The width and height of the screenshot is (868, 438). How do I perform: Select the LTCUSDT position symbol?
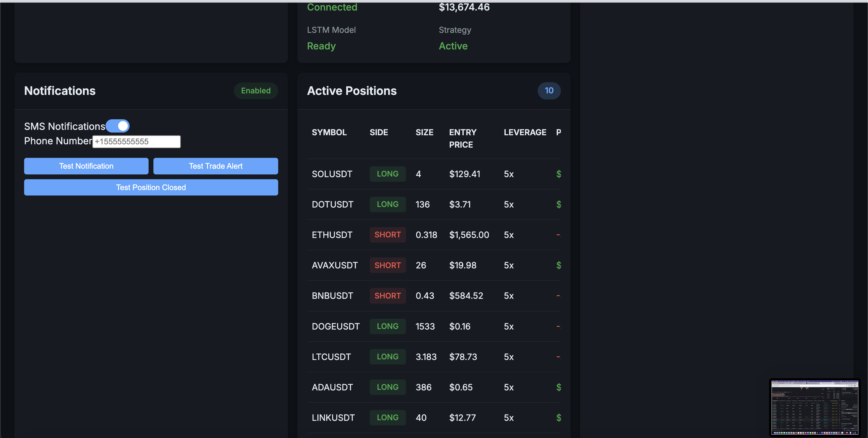(331, 357)
